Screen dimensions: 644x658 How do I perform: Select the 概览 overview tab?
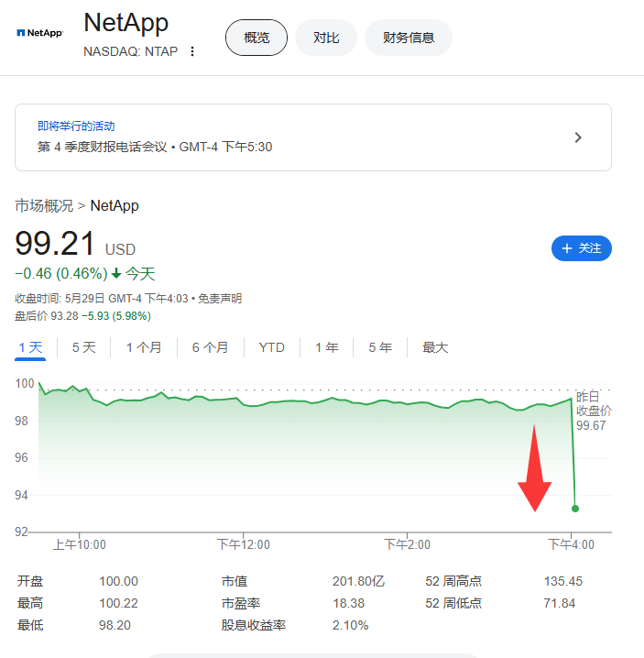tap(257, 38)
